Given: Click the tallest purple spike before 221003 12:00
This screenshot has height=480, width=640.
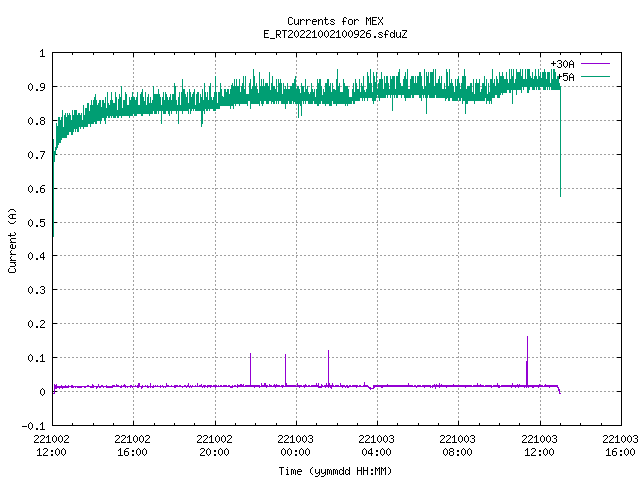Looking at the screenshot, I should click(x=527, y=361).
